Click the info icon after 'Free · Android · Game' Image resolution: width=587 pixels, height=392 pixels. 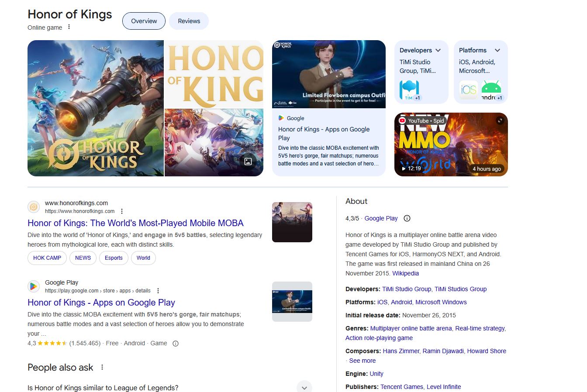(176, 344)
